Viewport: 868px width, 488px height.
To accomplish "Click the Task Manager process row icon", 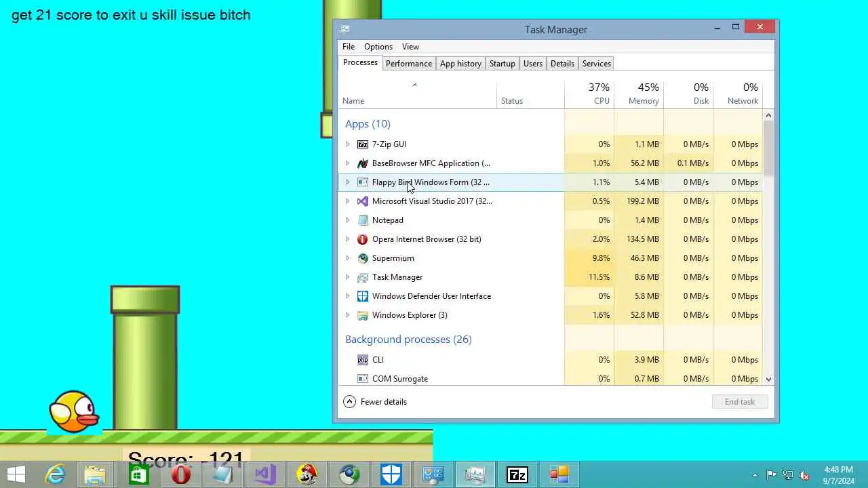I will [x=363, y=277].
